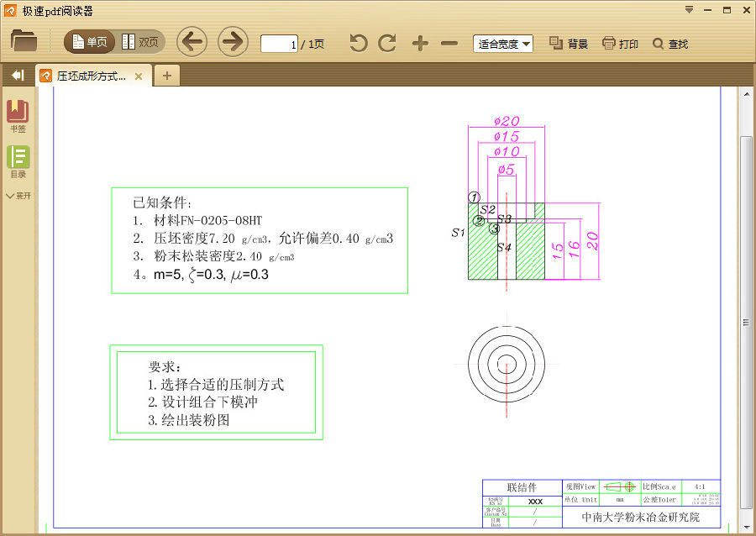The width and height of the screenshot is (756, 536).
Task: Select the 压坯成形方式 document tab
Action: [91, 76]
